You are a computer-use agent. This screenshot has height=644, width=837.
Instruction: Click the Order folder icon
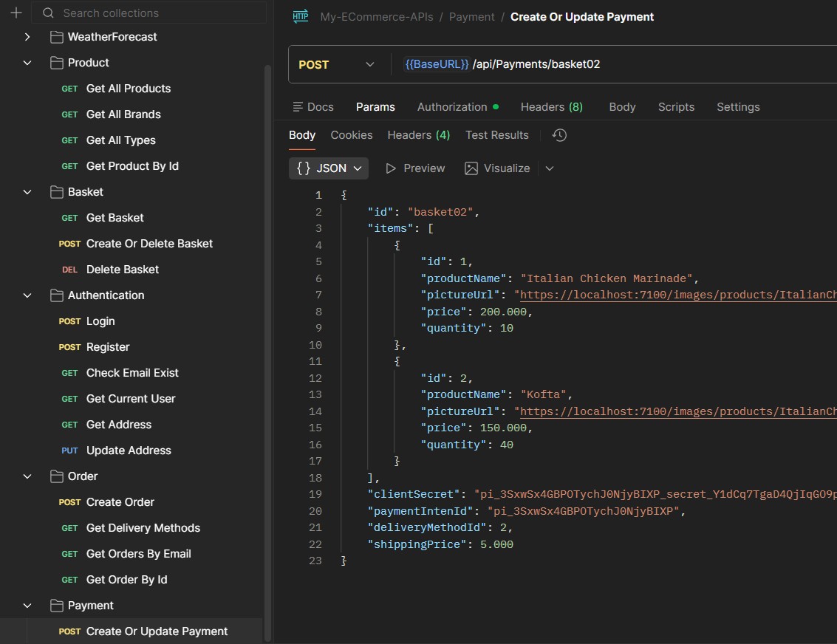point(57,476)
